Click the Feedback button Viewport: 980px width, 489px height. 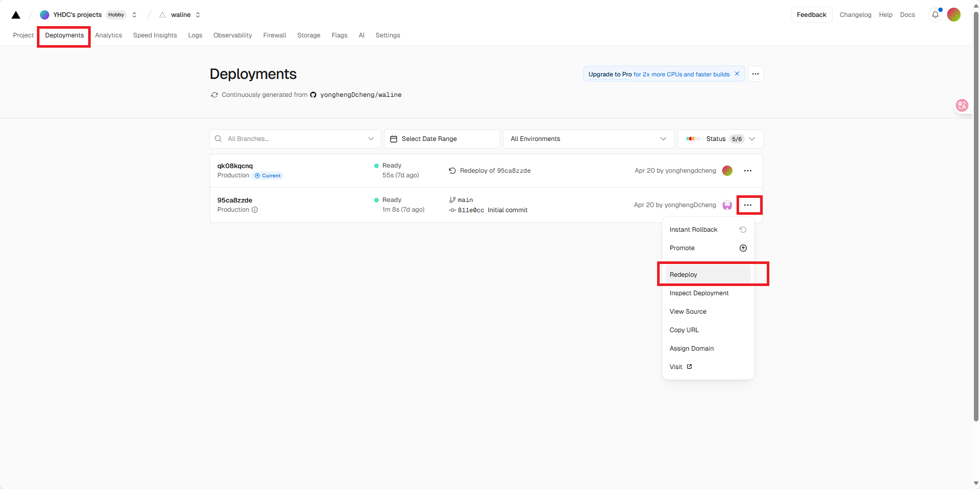pos(811,15)
